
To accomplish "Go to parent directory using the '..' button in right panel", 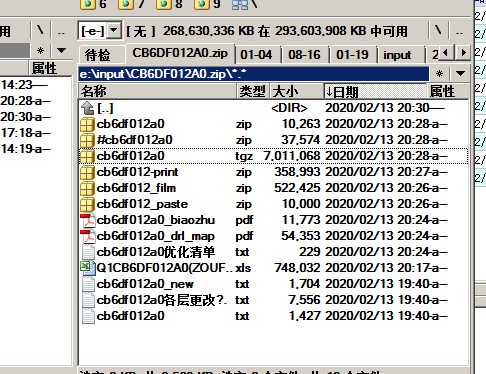I will 459,31.
